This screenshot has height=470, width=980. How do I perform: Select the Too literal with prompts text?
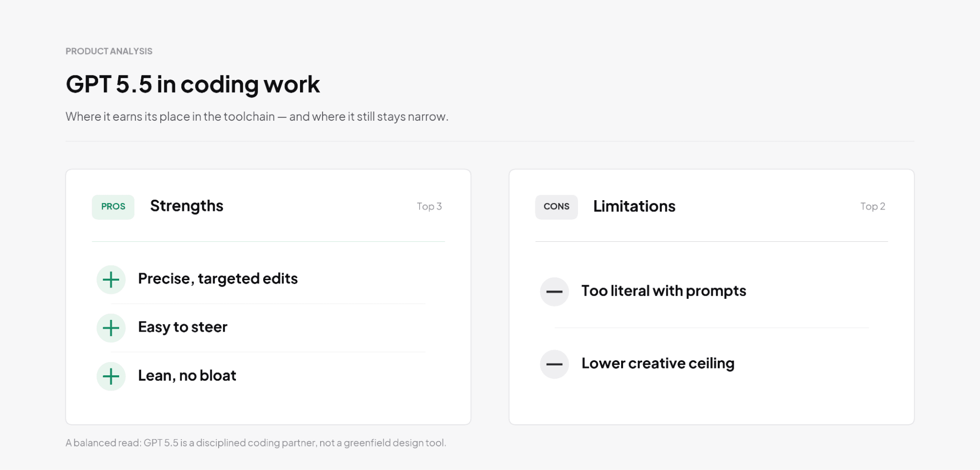point(664,291)
